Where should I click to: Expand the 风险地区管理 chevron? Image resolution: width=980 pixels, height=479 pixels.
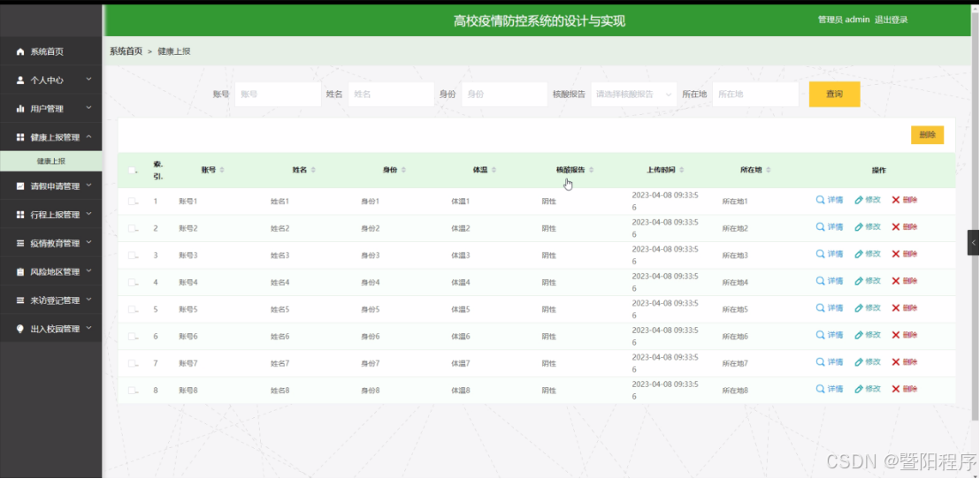[88, 271]
